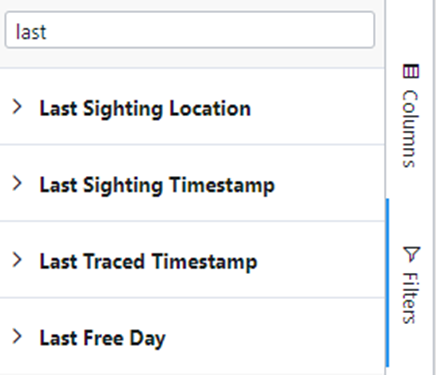Place cursor after 'last' text in search

coord(47,32)
